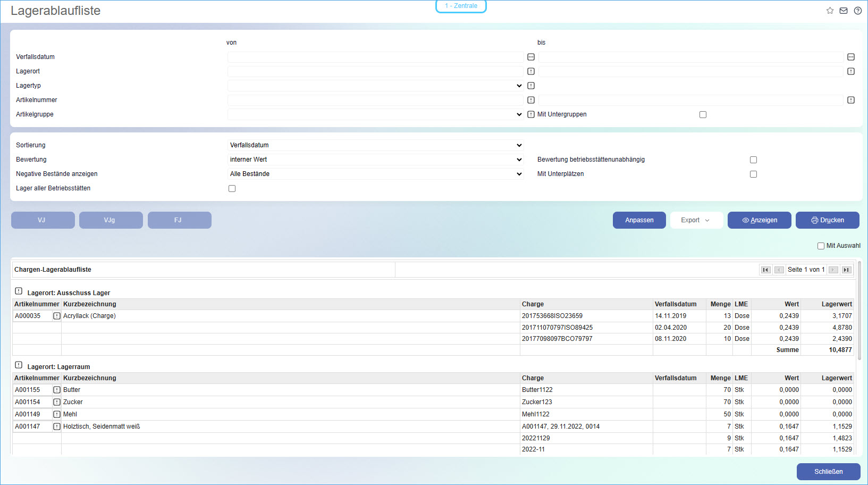Screen dimensions: 868x485
Task: Open date picker for Verfallsdatum von
Action: [531, 57]
